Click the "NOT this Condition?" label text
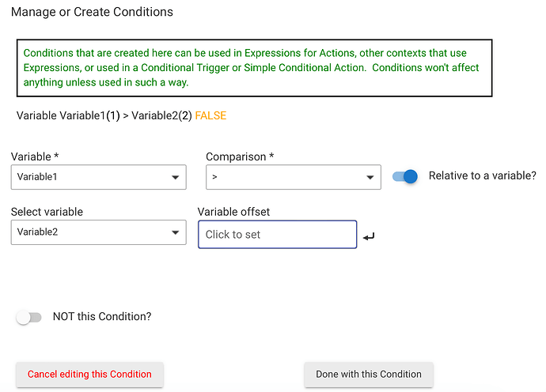 102,317
